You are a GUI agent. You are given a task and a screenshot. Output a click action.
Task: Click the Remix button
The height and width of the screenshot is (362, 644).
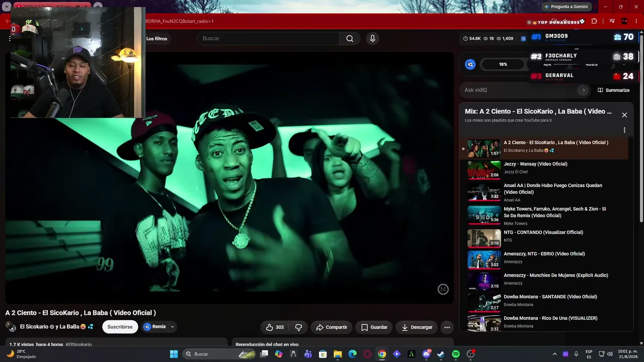pyautogui.click(x=155, y=327)
